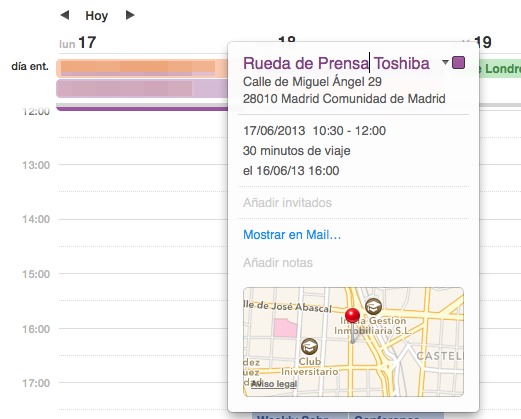Edit the event title Rueda de Prensa Toshiba

point(336,63)
